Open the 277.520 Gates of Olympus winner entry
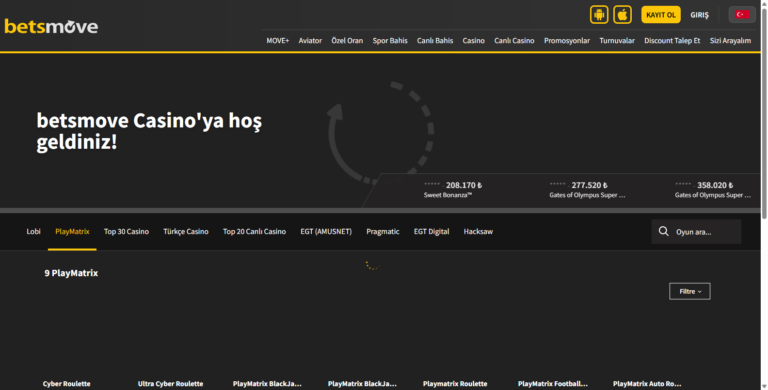 587,189
